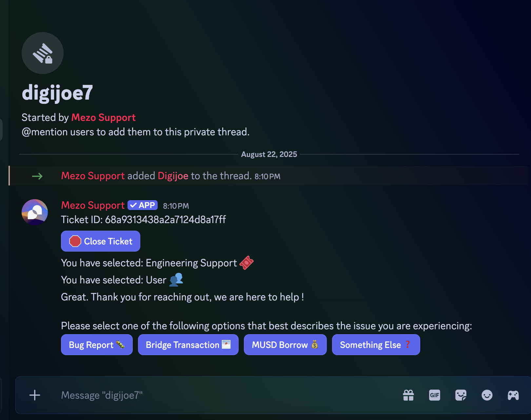Viewport: 531px width, 420px height.
Task: Focus the Message "digijoe7" input field
Action: coord(223,395)
